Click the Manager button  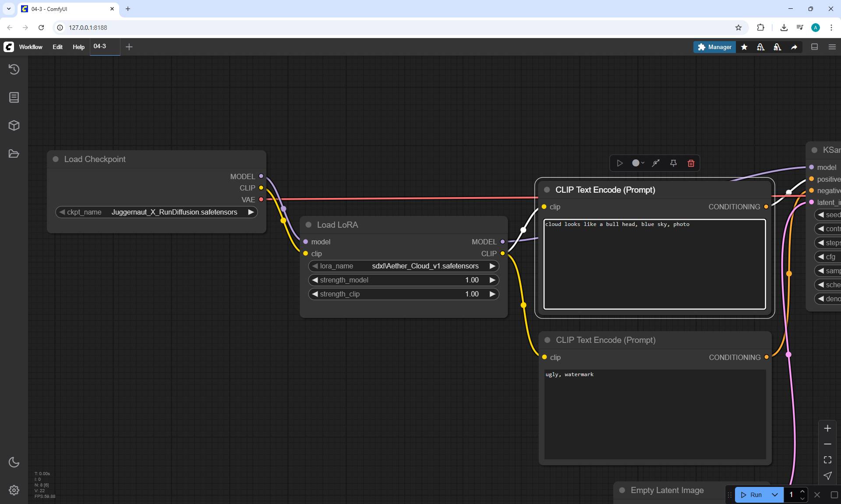pyautogui.click(x=714, y=47)
